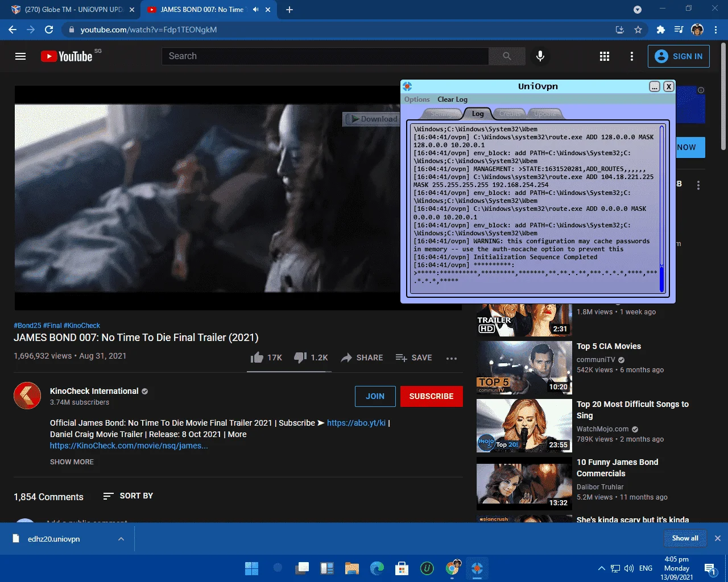Open YouTube settings three-dot menu
The height and width of the screenshot is (582, 728).
[x=632, y=56]
